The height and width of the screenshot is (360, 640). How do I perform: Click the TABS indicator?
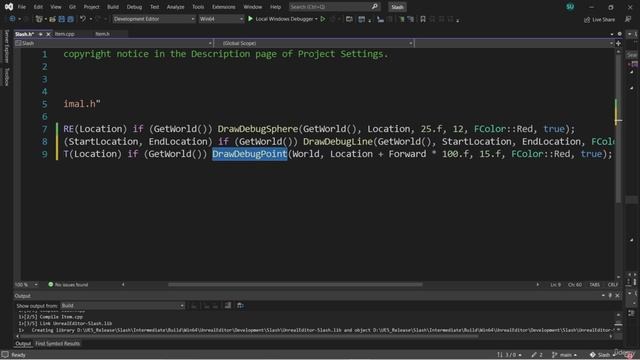click(595, 285)
